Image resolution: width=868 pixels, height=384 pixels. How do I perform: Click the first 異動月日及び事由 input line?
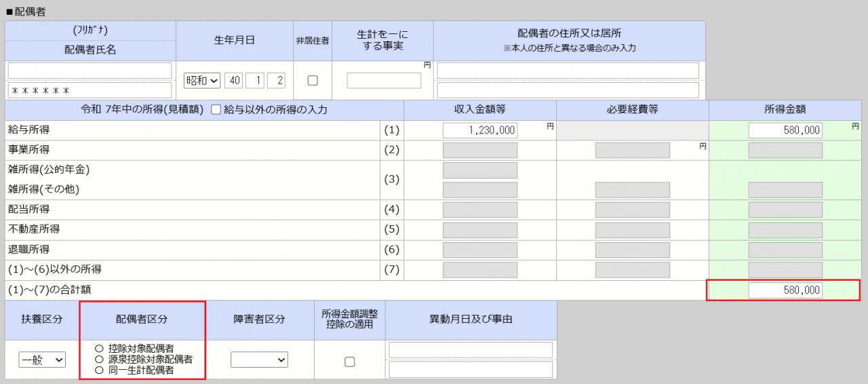point(471,350)
